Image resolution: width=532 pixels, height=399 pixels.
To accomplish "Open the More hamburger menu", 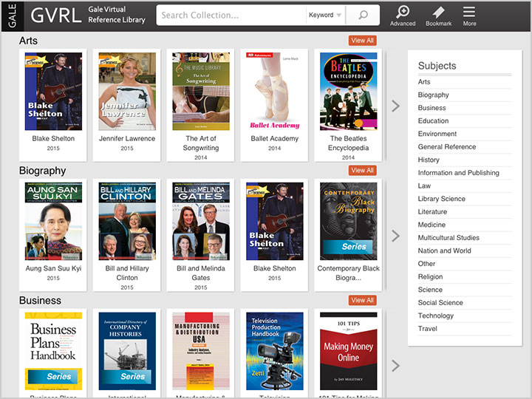I will click(469, 16).
